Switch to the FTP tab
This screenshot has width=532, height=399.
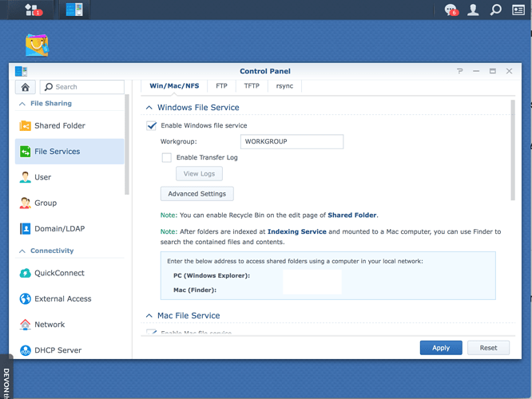[221, 86]
